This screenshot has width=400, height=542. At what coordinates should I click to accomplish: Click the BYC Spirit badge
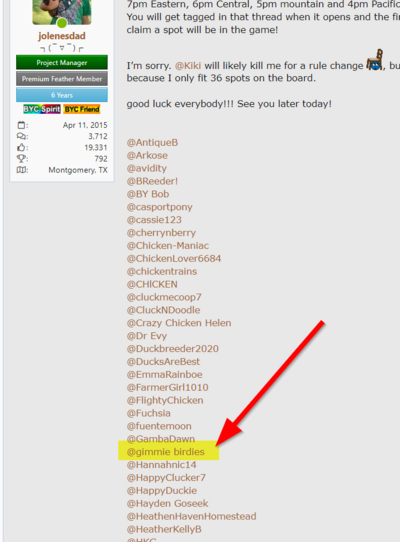coord(42,109)
